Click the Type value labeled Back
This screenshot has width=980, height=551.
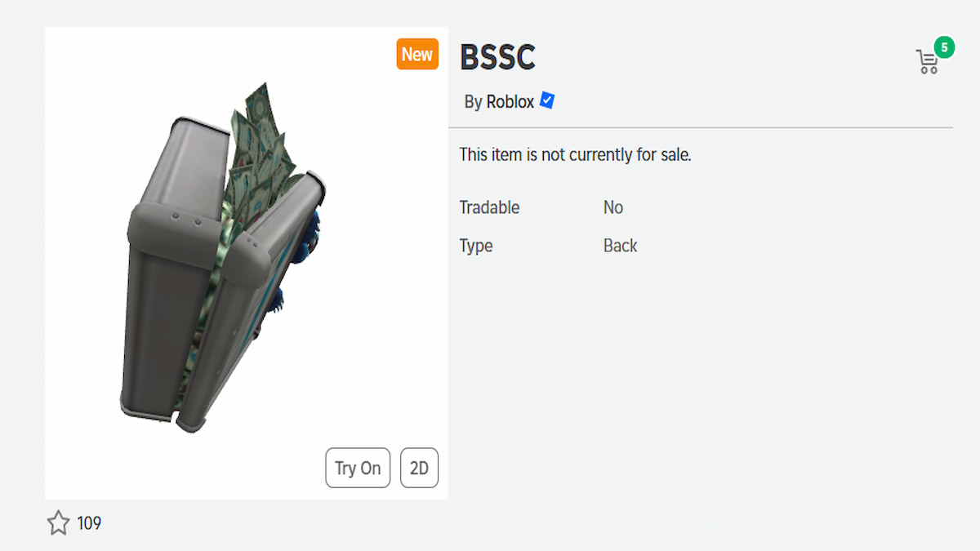click(621, 245)
